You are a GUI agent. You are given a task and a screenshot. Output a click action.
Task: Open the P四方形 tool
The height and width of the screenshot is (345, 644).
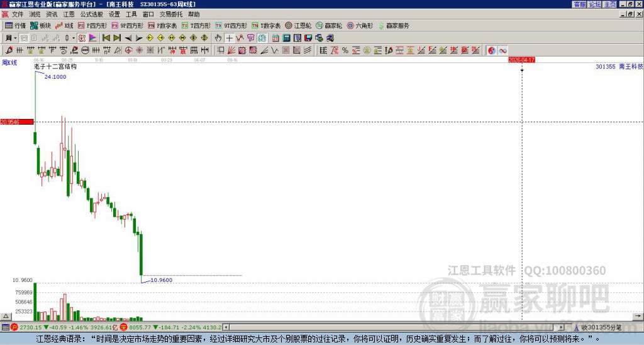point(92,25)
